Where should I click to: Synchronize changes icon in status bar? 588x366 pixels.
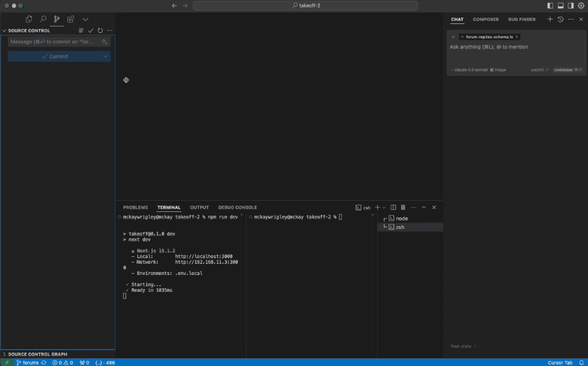[x=44, y=363]
